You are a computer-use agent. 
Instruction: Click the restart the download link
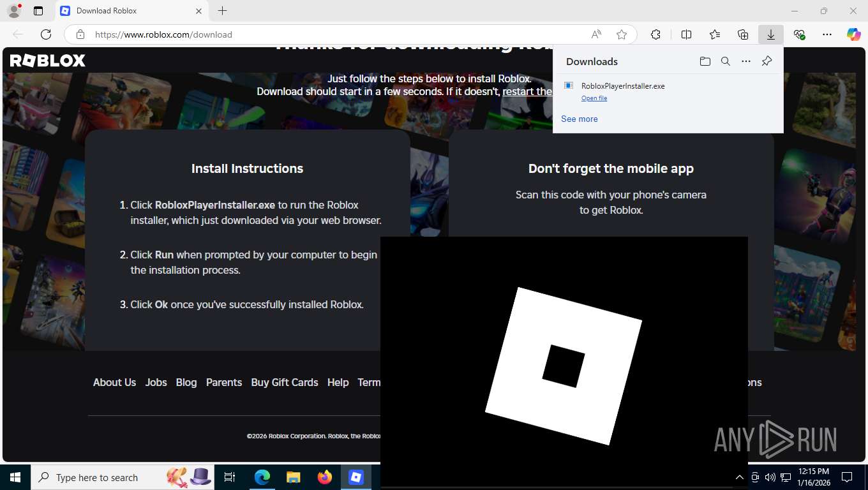click(x=527, y=91)
